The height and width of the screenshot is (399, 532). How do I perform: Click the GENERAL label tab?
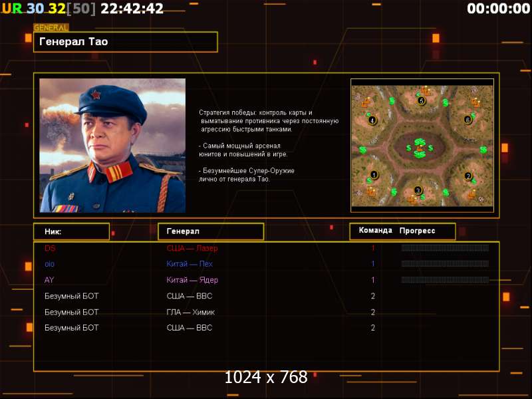(x=51, y=27)
